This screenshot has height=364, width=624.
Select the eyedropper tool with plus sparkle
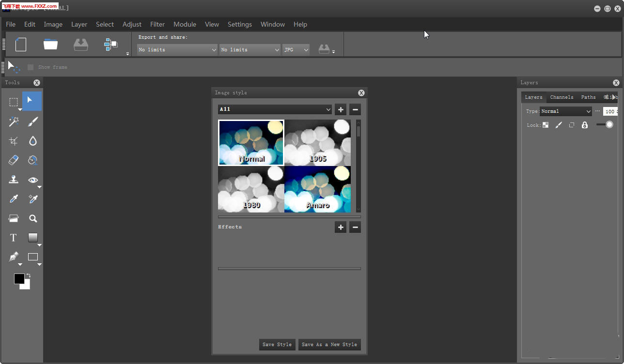click(32, 199)
